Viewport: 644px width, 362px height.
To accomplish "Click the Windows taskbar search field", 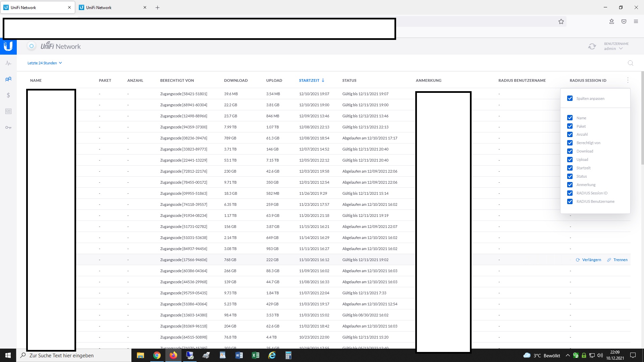I will pyautogui.click(x=74, y=355).
